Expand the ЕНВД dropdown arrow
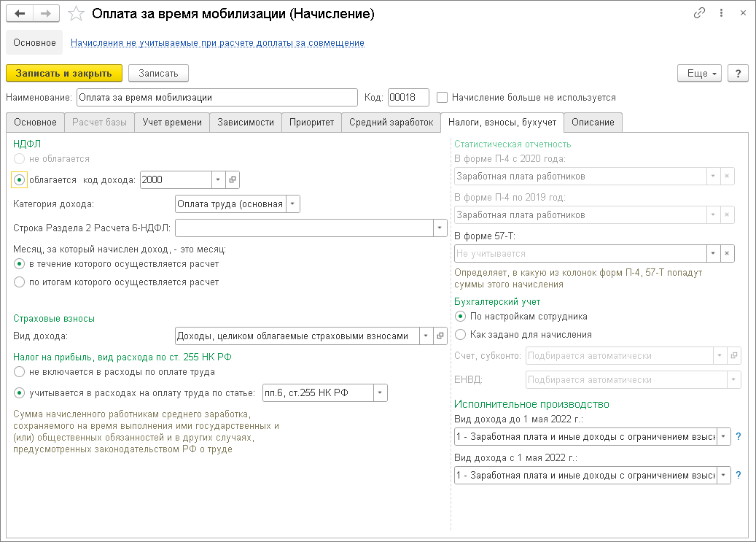 pos(734,380)
